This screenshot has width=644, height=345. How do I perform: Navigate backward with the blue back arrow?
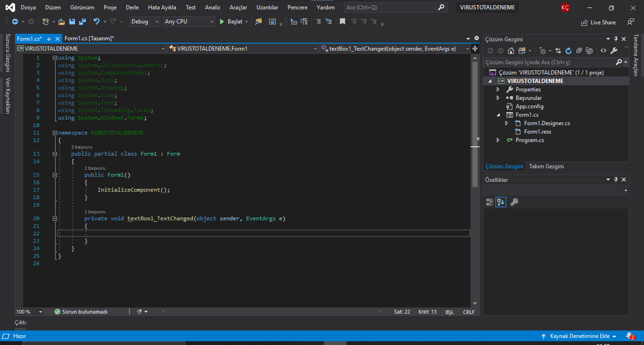tap(15, 22)
